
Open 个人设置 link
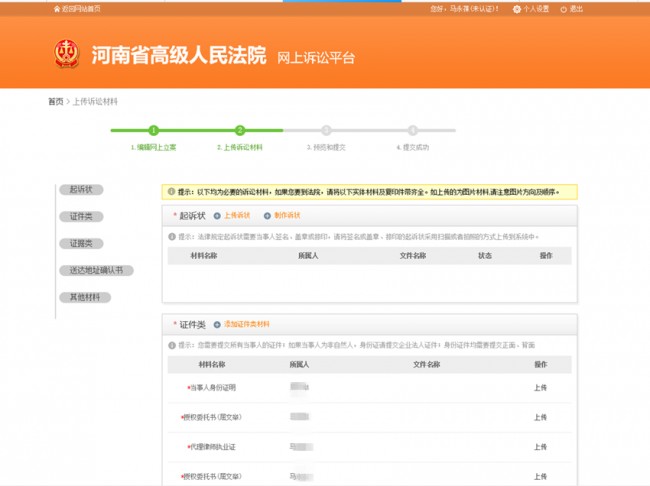pyautogui.click(x=536, y=9)
